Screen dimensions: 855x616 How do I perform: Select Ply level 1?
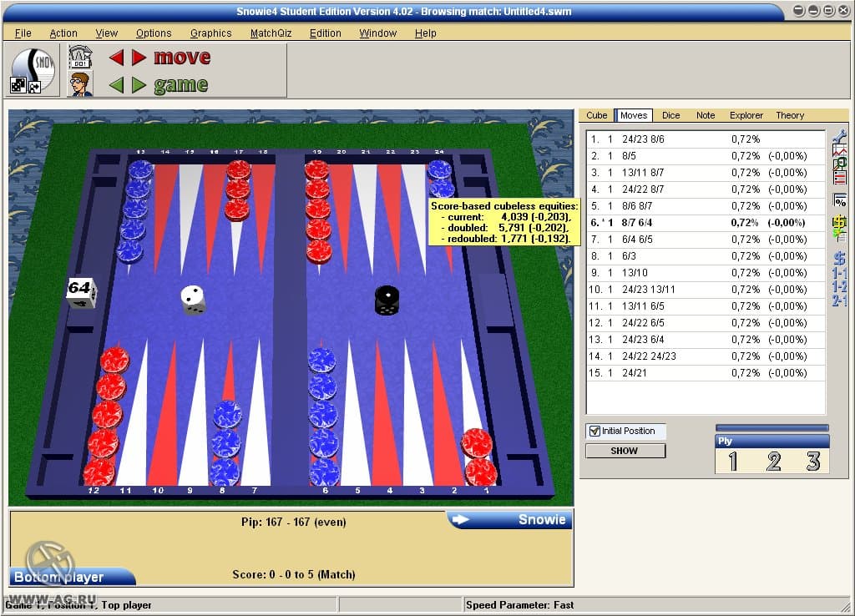733,462
